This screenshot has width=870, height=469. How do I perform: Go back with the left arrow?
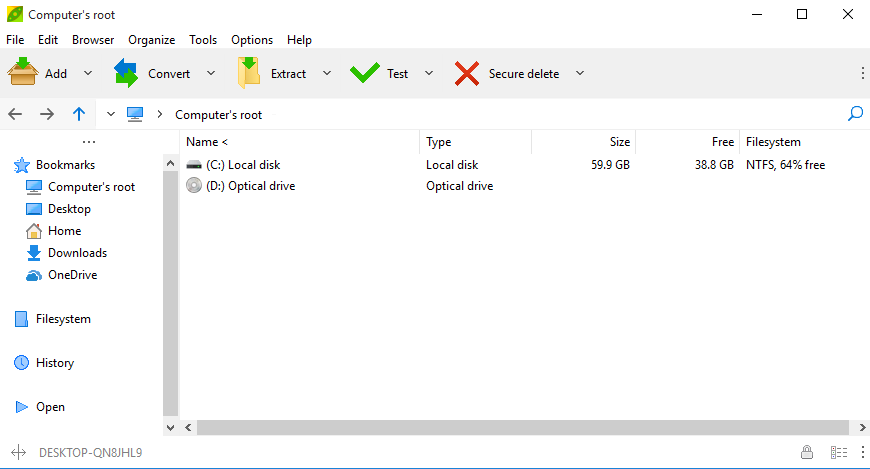click(x=16, y=114)
